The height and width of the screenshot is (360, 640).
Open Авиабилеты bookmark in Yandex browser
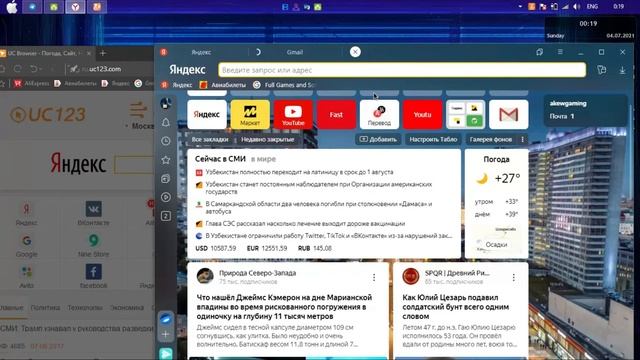(x=223, y=85)
